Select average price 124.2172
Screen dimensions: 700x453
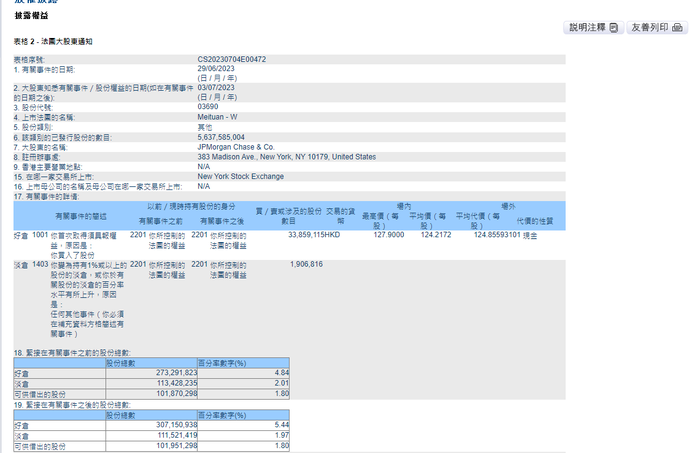[x=436, y=235]
